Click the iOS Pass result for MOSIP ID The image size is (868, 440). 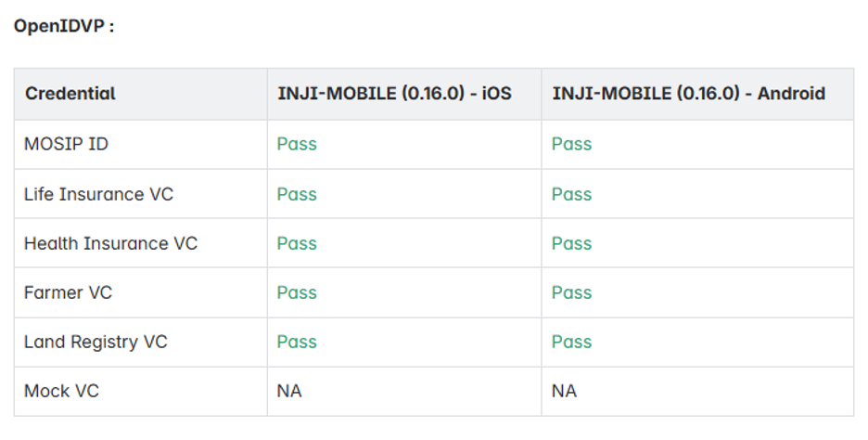pos(297,144)
